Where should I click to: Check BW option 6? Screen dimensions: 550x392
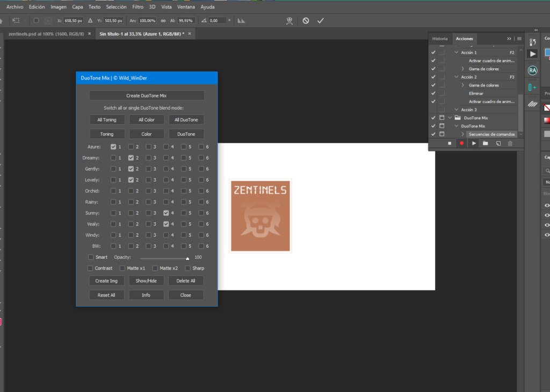pos(201,246)
